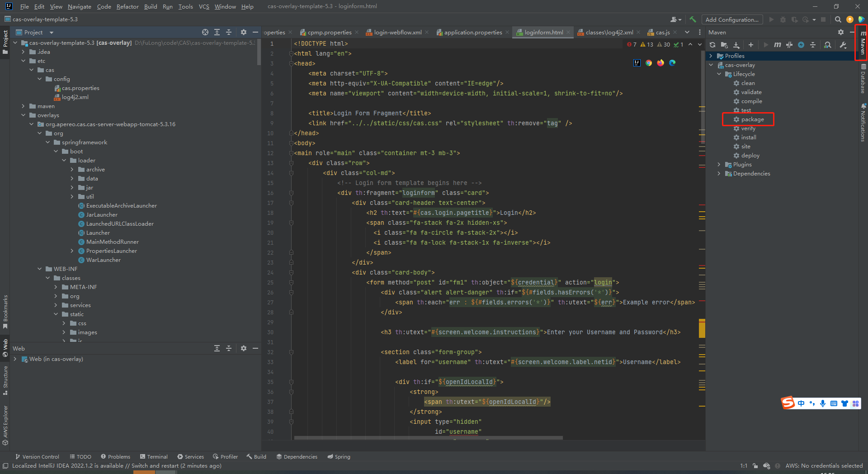Open the VCS menu
868x474 pixels.
pyautogui.click(x=204, y=7)
